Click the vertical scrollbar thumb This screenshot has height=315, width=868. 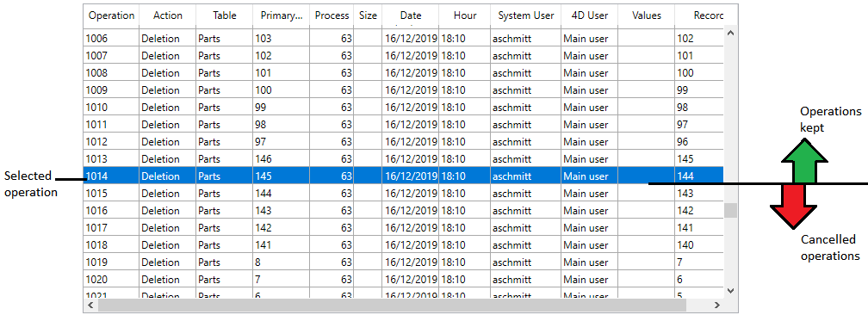pyautogui.click(x=731, y=210)
